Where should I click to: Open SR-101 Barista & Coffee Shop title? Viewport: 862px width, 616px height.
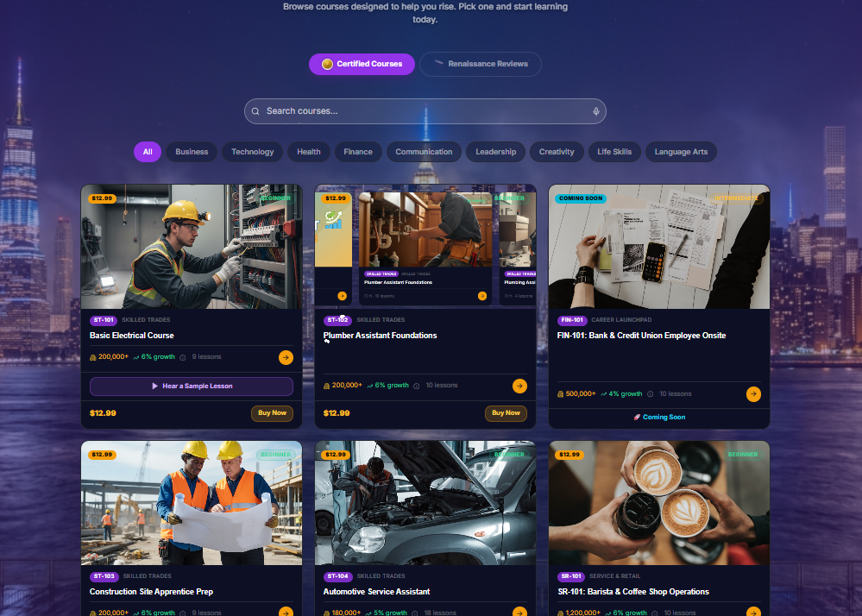[x=633, y=592]
